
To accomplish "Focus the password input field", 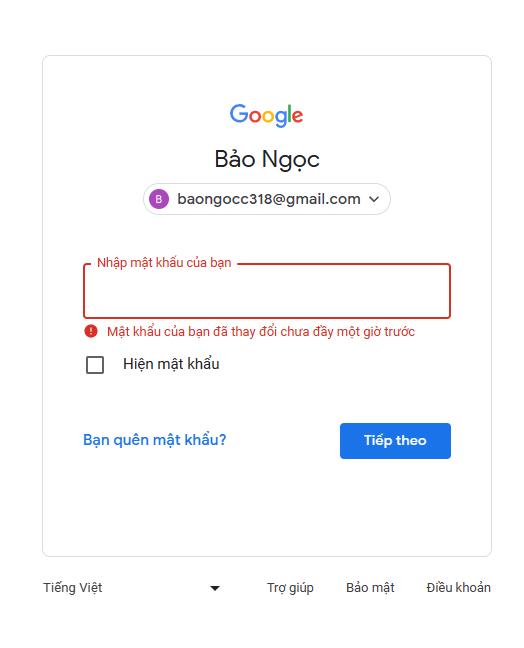I will 267,292.
